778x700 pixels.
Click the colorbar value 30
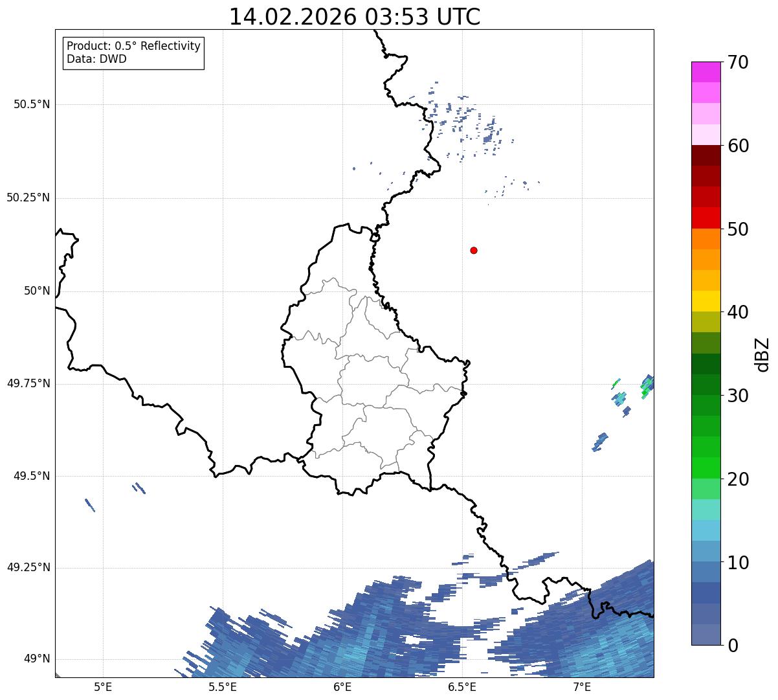(739, 396)
